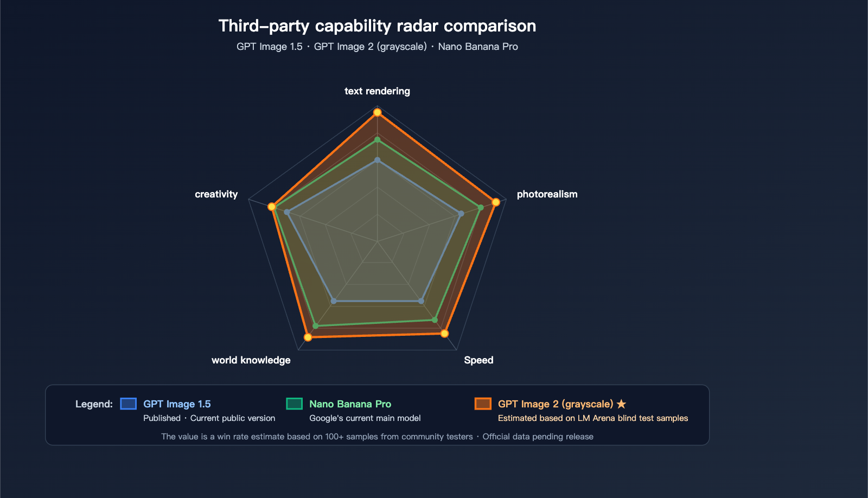Select the orange marker on photorealism axis
The image size is (868, 498).
coord(496,202)
